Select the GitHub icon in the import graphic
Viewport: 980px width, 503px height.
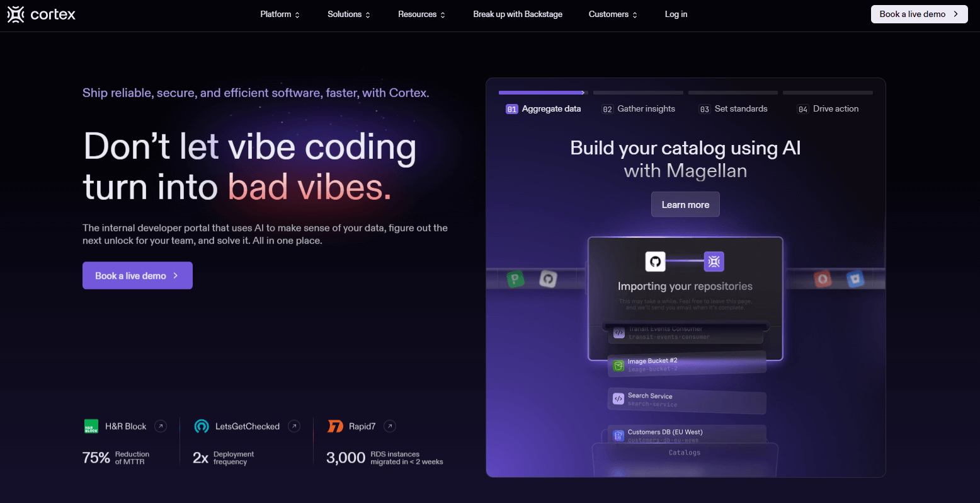(655, 261)
